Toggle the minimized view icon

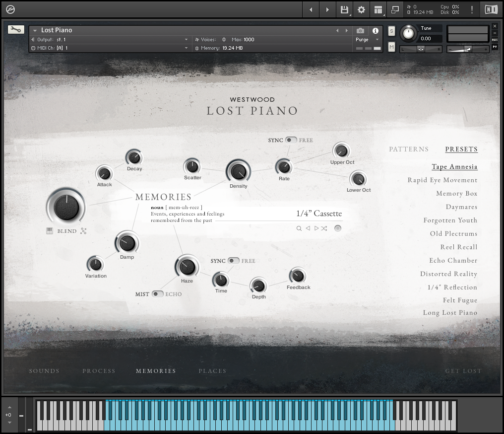395,9
